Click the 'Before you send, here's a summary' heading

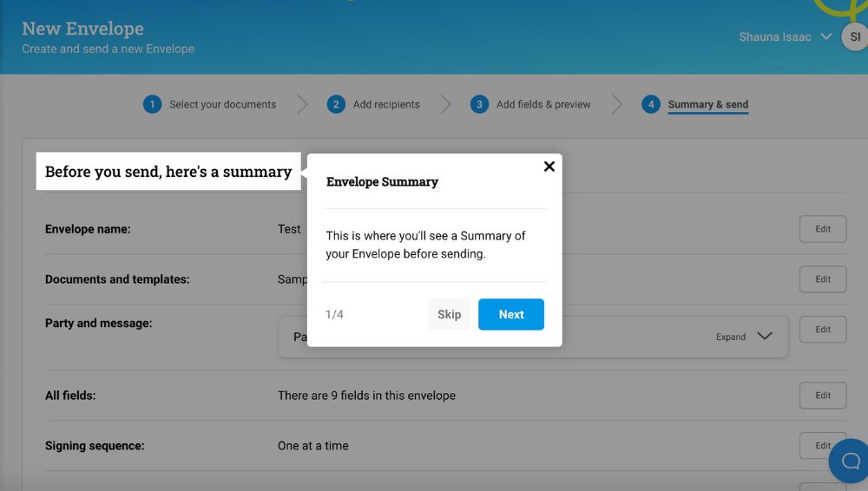(x=168, y=172)
